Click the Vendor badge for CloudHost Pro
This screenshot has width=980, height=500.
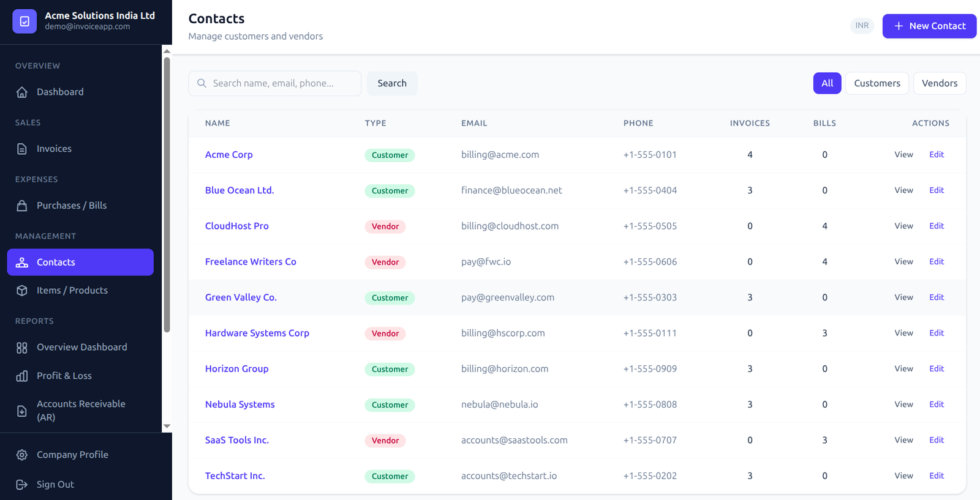tap(385, 226)
